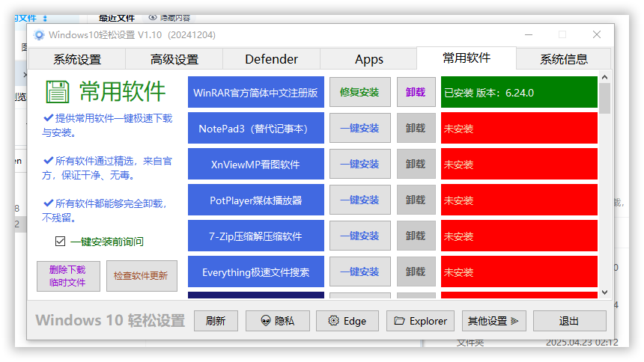Viewport: 644px width, 362px height.
Task: Close the Windows10轻松设置 window
Action: point(597,35)
